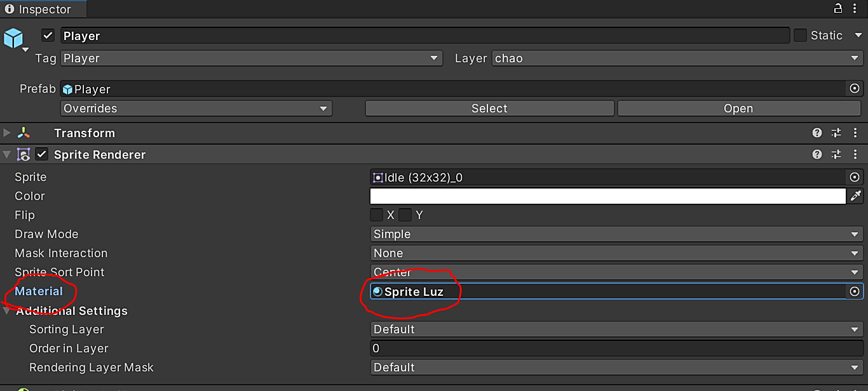Disable the Sprite Renderer component checkbox
The width and height of the screenshot is (868, 391).
tap(42, 154)
